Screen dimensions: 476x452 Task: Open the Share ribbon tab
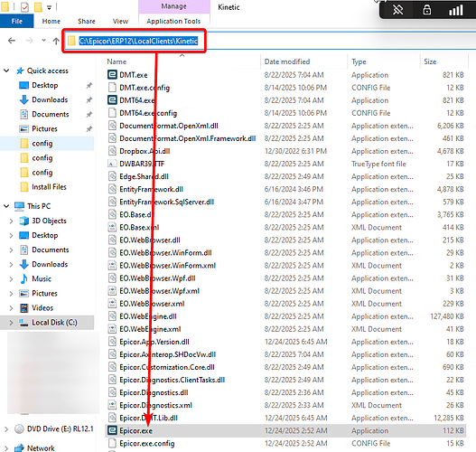(87, 22)
